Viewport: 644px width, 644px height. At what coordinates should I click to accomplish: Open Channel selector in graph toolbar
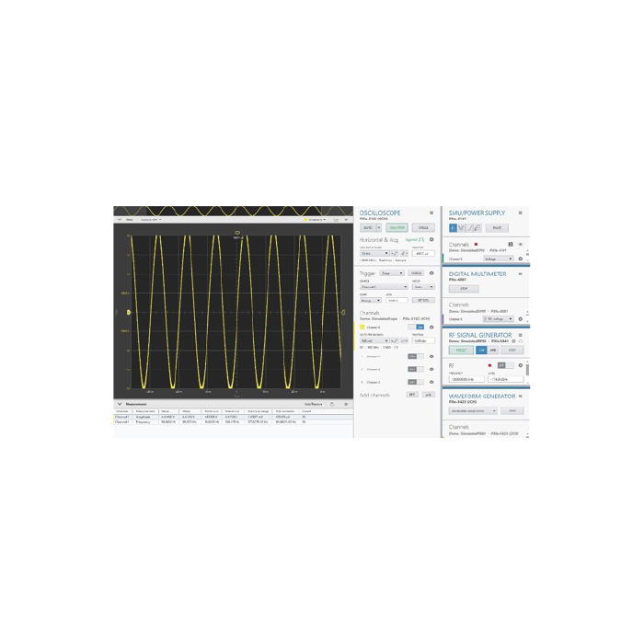pyautogui.click(x=315, y=220)
